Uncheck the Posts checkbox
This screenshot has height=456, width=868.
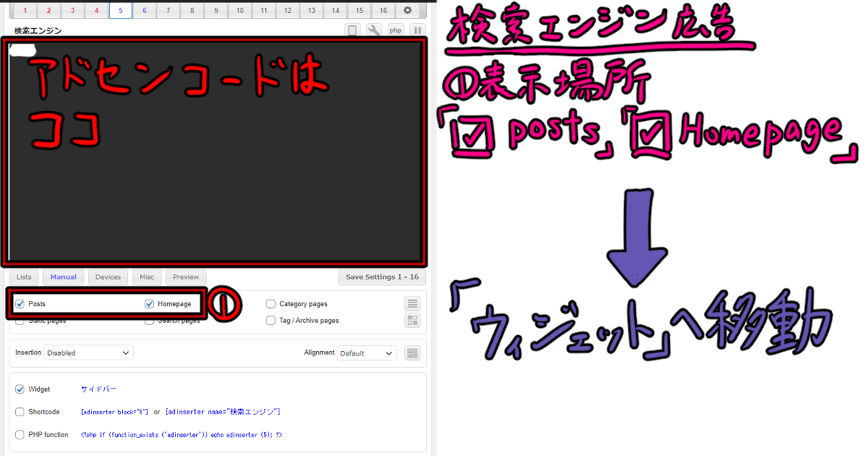click(20, 303)
